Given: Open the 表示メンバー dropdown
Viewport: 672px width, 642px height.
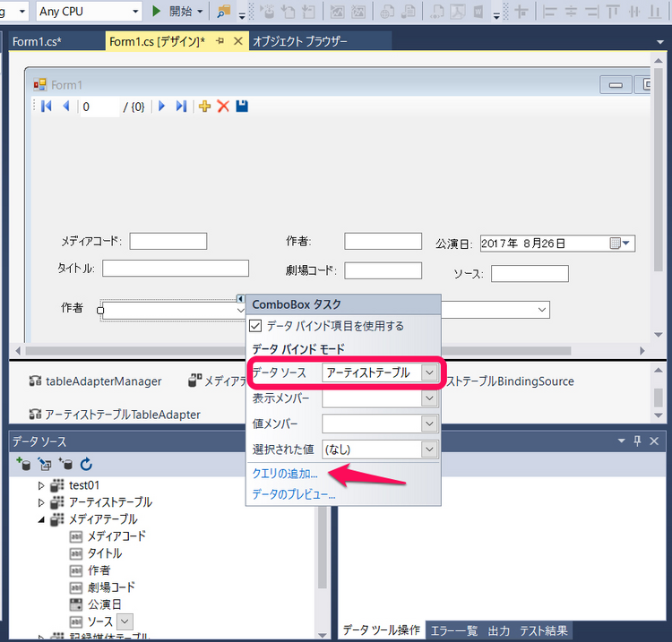Looking at the screenshot, I should [428, 398].
